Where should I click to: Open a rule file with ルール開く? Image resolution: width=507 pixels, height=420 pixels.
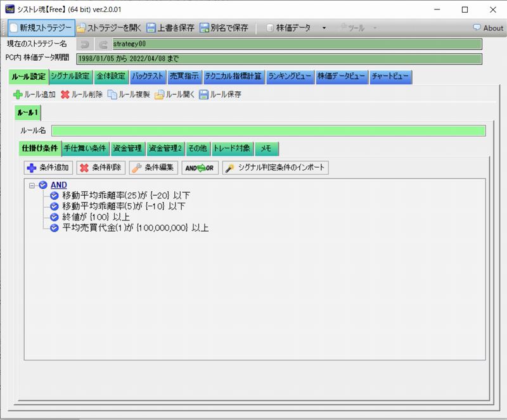175,94
